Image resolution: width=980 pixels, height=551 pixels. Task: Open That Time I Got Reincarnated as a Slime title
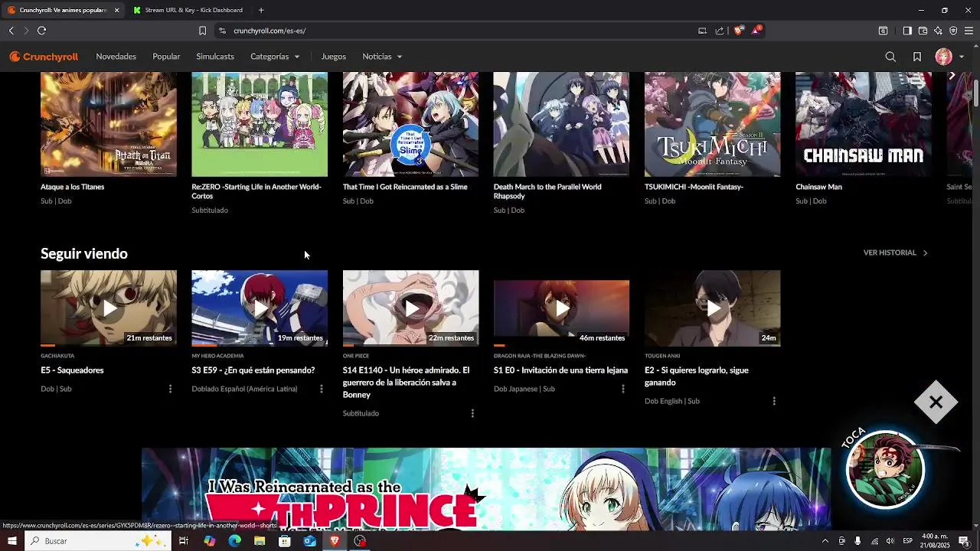[x=405, y=187]
